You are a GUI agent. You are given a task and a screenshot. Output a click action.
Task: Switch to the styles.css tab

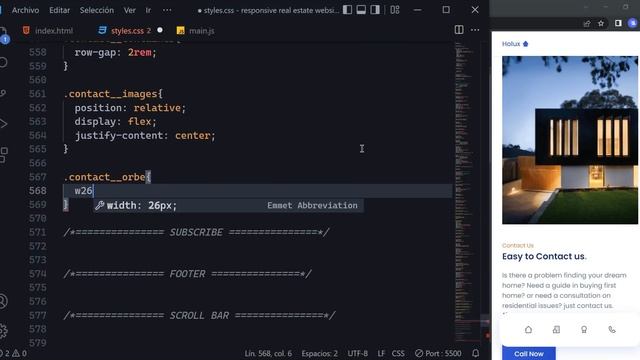coord(127,31)
